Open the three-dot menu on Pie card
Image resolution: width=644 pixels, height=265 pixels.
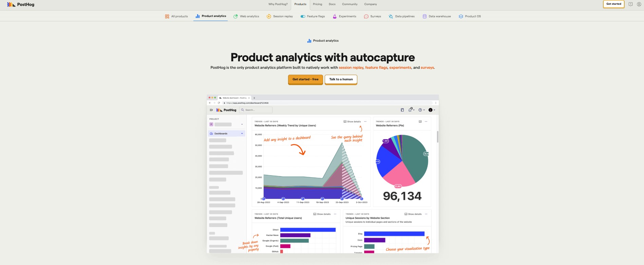click(426, 121)
